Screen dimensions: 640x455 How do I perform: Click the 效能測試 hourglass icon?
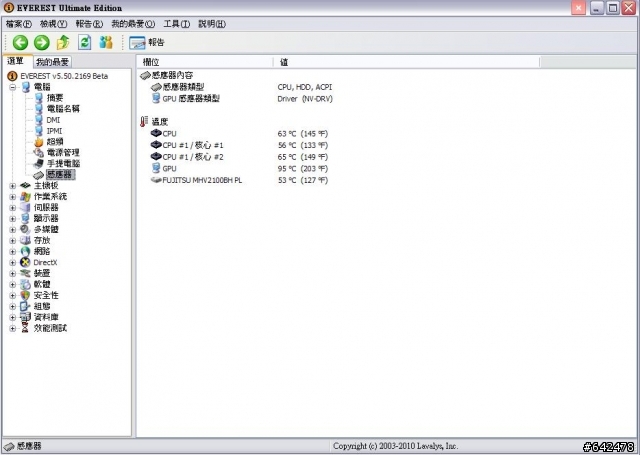[25, 328]
